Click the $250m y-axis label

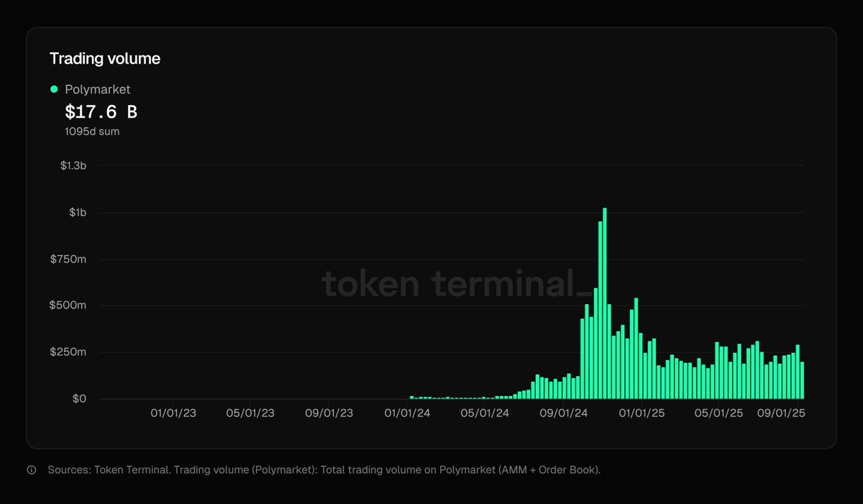click(x=68, y=352)
